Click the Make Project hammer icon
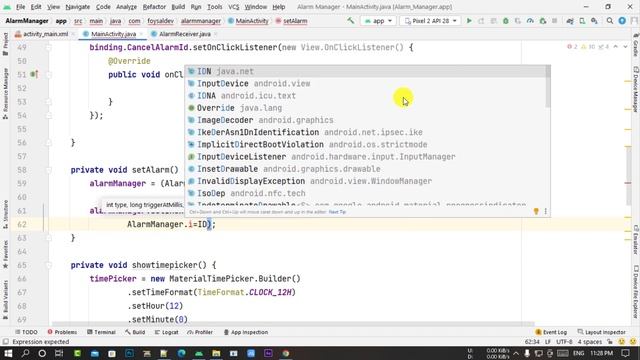Image resolution: width=640 pixels, height=360 pixels. (351, 20)
